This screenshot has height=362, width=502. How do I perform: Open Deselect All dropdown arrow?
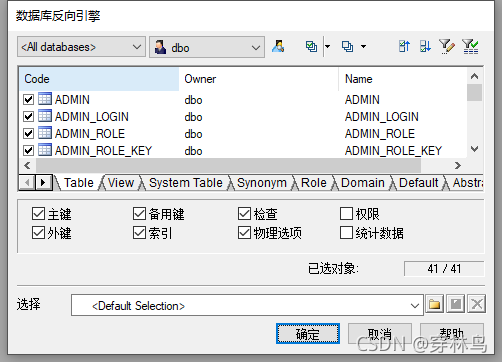pos(364,46)
